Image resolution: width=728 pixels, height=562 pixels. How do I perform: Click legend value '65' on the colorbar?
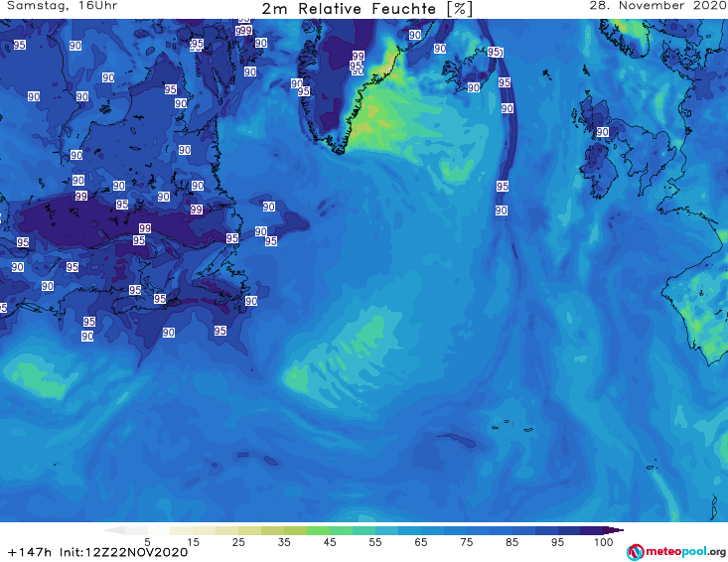(x=421, y=542)
